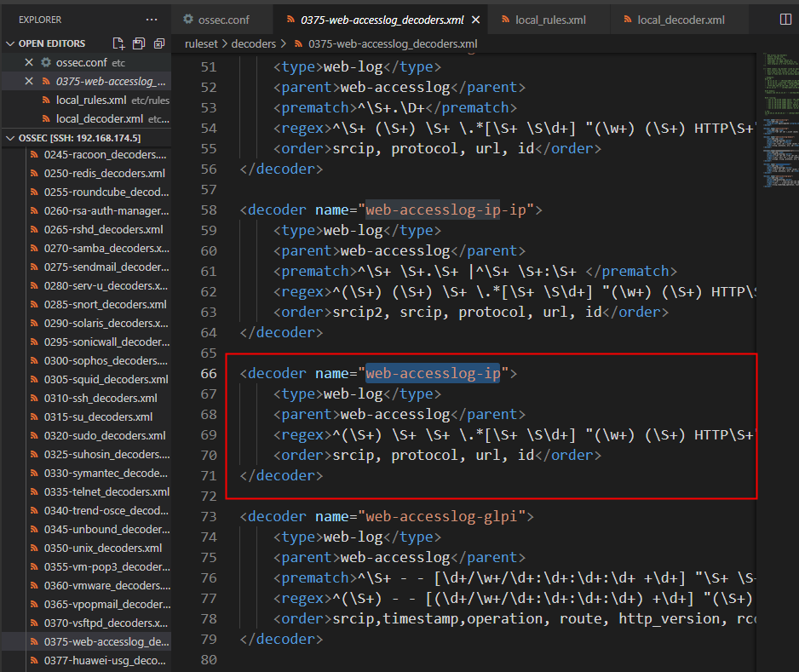
Task: Open 0330-symantec_decoders file
Action: pos(87,474)
